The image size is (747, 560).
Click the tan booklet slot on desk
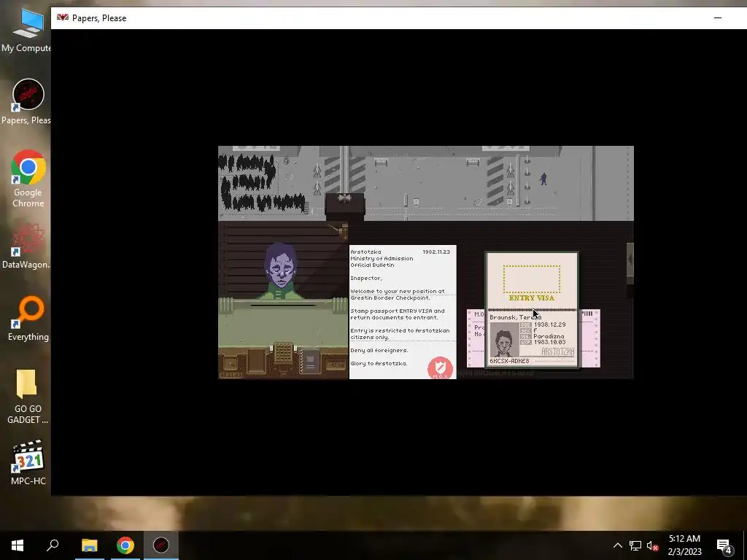(256, 360)
